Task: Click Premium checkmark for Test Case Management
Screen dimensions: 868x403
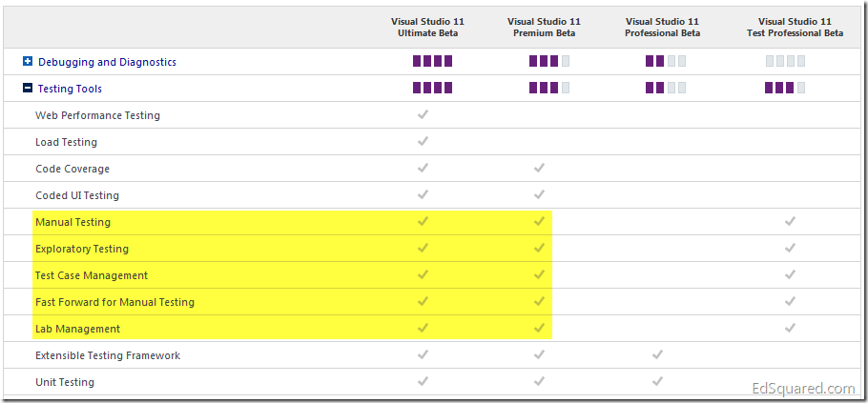Action: point(539,274)
